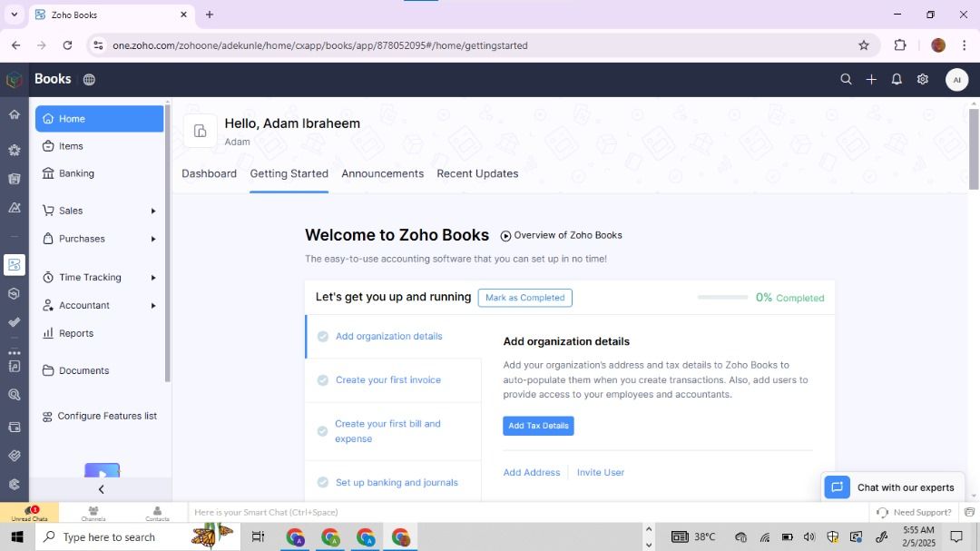Screen dimensions: 980x551
Task: Click the Add Address link
Action: click(x=531, y=473)
